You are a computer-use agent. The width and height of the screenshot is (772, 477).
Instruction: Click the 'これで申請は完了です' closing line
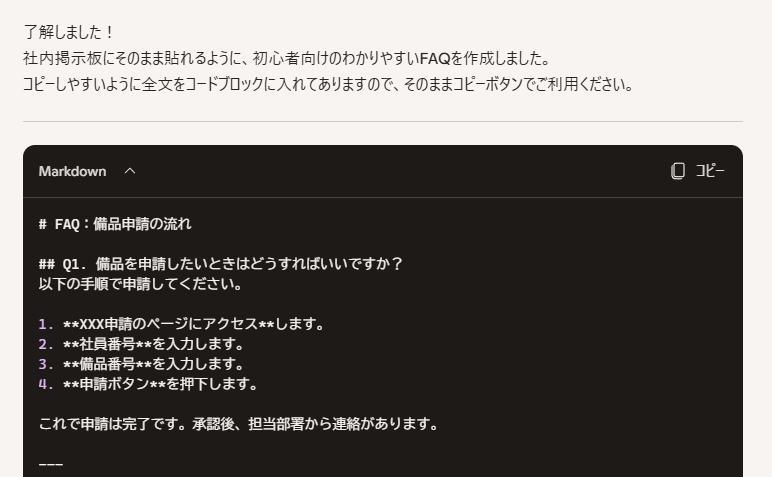point(238,424)
